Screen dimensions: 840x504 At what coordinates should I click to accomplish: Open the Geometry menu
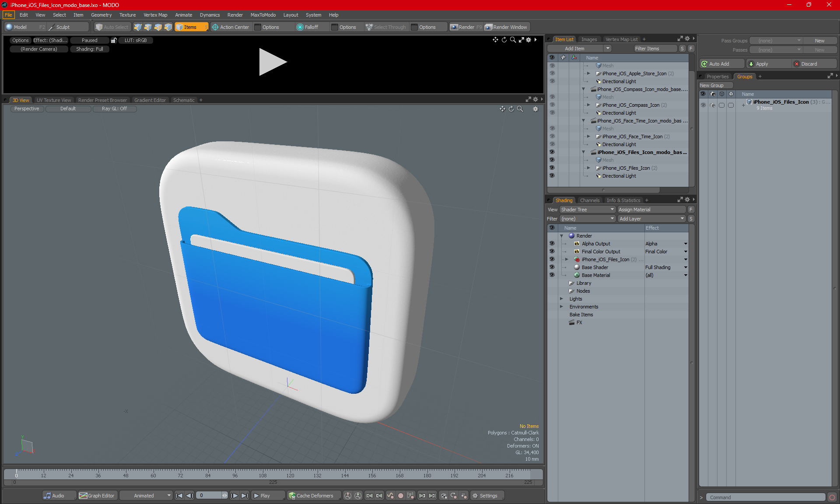[x=101, y=15]
